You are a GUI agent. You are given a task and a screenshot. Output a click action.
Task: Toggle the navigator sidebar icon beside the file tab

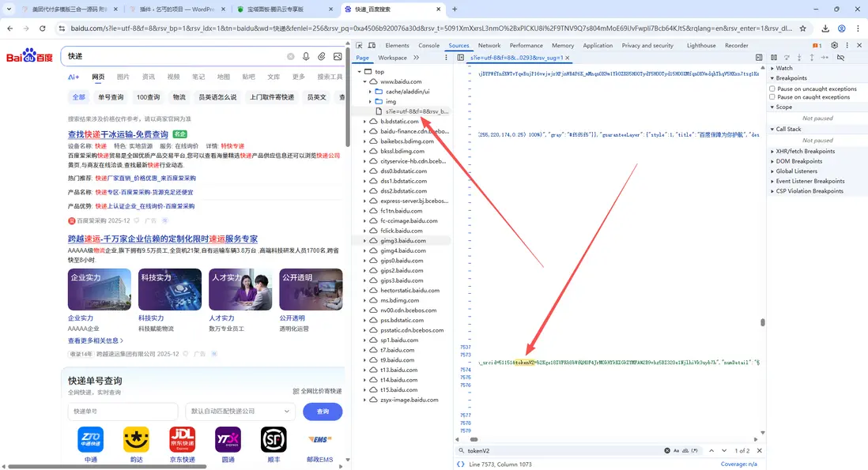(x=461, y=58)
